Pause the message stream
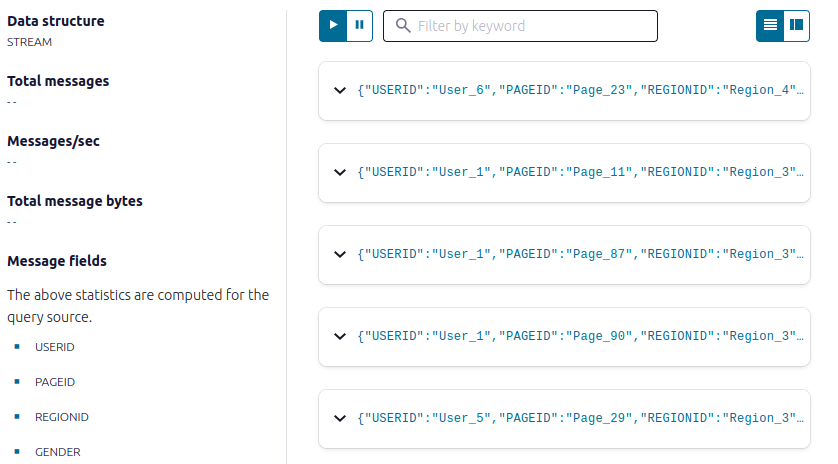The image size is (838, 464). [x=360, y=26]
